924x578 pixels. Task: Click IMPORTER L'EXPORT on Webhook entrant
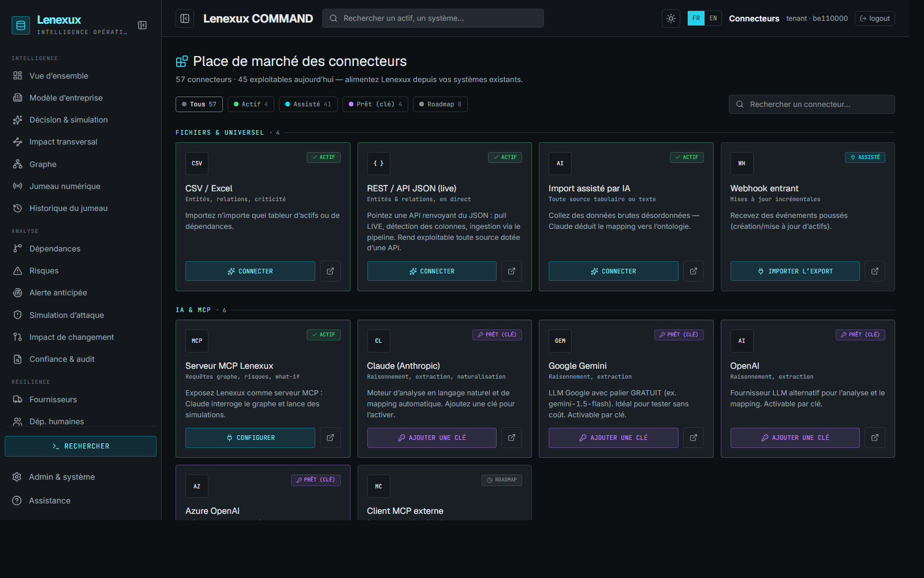[795, 271]
